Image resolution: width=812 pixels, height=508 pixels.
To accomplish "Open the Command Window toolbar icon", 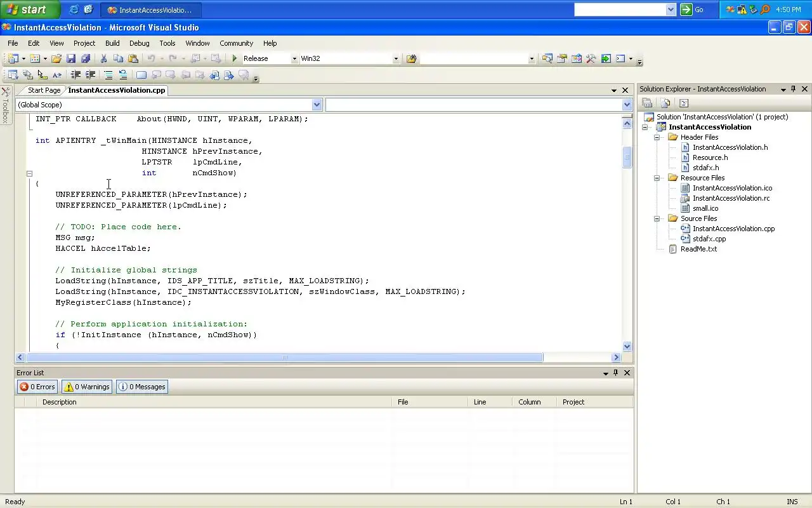I will [x=620, y=58].
